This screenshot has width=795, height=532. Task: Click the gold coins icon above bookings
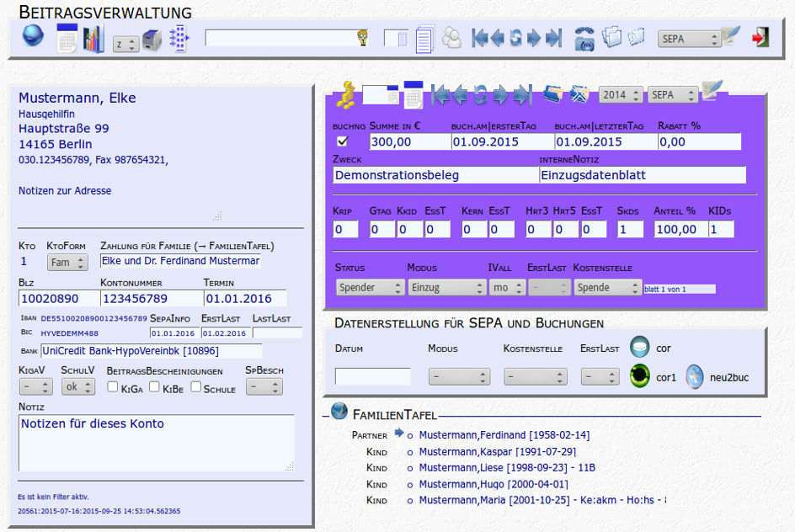pos(346,94)
